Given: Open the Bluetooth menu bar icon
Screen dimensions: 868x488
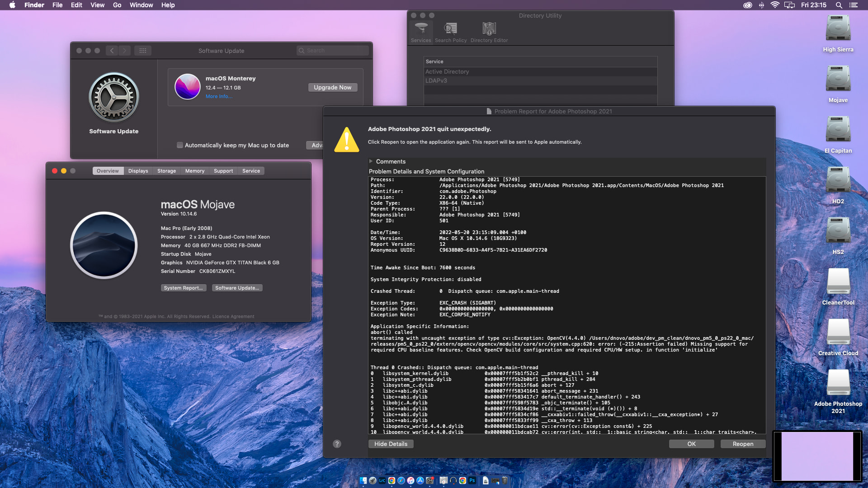Looking at the screenshot, I should [x=761, y=5].
